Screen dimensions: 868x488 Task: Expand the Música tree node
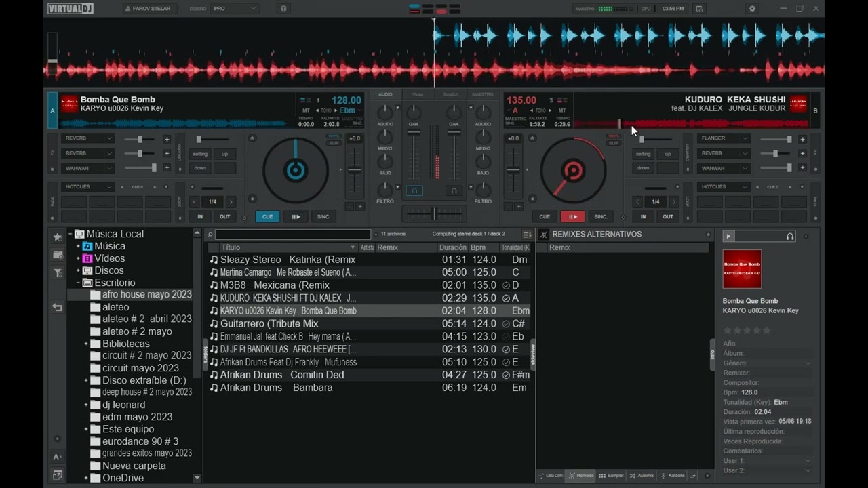[79, 246]
